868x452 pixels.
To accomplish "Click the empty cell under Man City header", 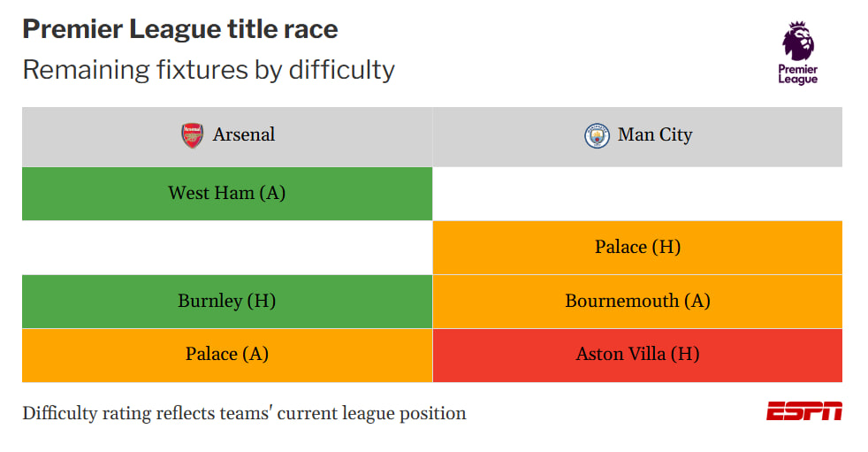I will pyautogui.click(x=637, y=194).
